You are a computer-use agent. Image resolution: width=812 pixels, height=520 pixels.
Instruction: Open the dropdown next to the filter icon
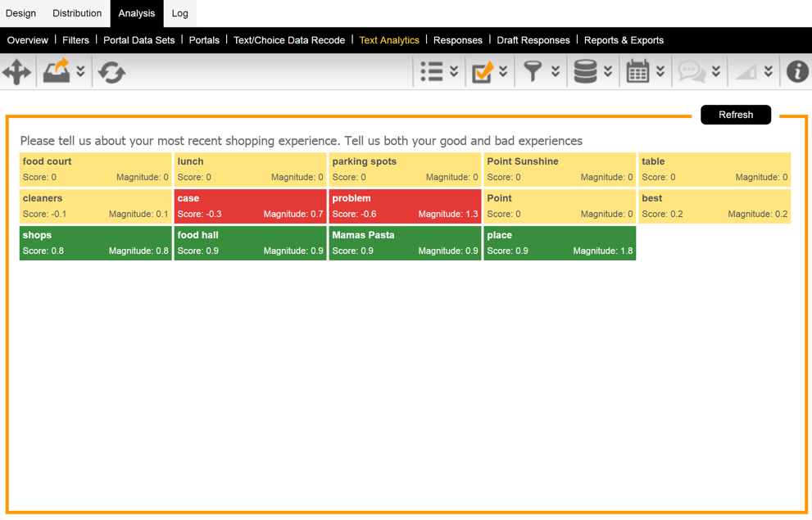pyautogui.click(x=555, y=71)
